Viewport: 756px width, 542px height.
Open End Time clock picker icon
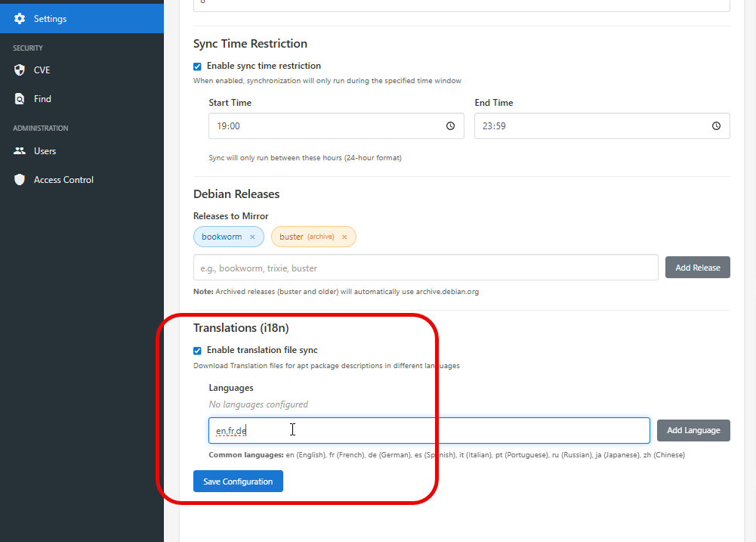[x=716, y=126]
